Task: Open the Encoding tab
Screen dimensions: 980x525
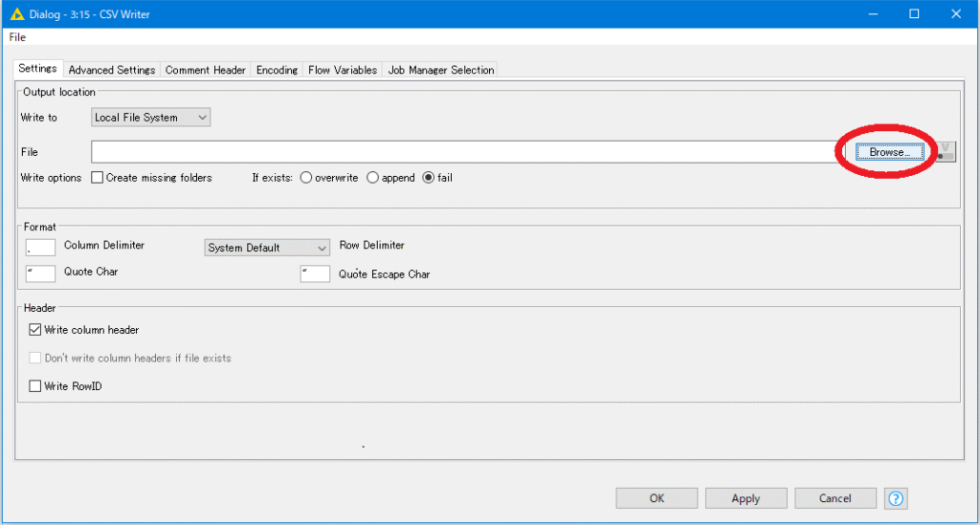Action: point(277,70)
